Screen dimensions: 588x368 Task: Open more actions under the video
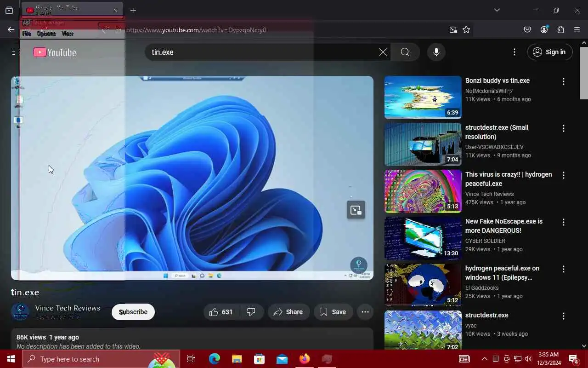click(365, 312)
